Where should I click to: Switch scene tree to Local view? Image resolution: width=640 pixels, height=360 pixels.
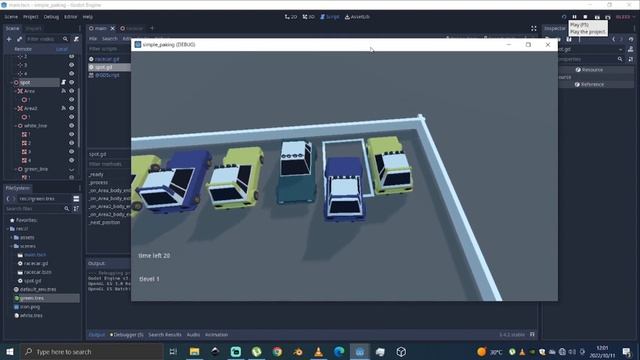62,49
